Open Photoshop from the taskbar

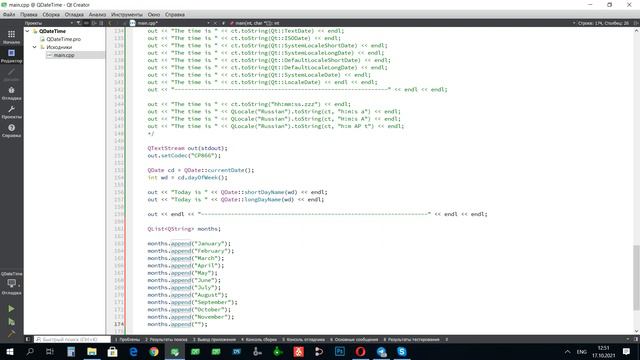340,351
